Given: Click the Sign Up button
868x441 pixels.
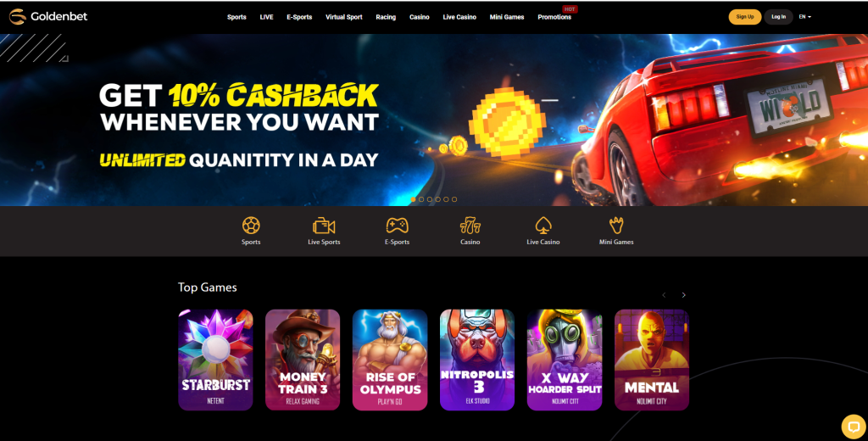Looking at the screenshot, I should 744,17.
